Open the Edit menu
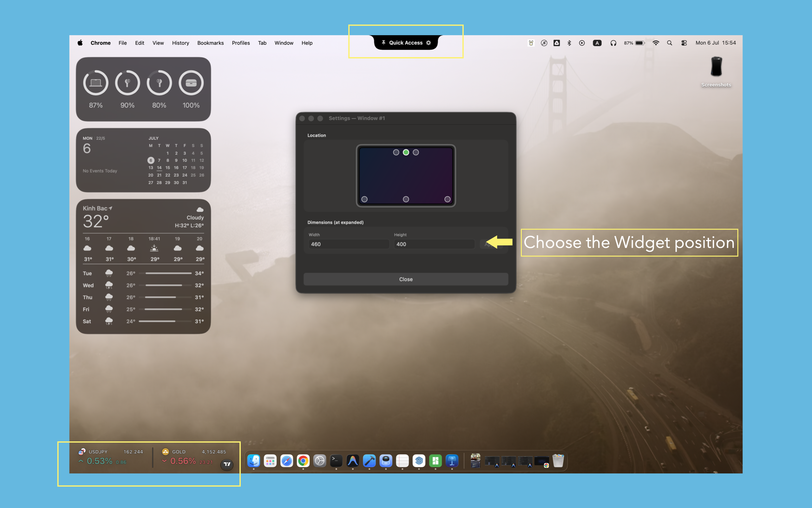This screenshot has height=508, width=812. pos(140,43)
